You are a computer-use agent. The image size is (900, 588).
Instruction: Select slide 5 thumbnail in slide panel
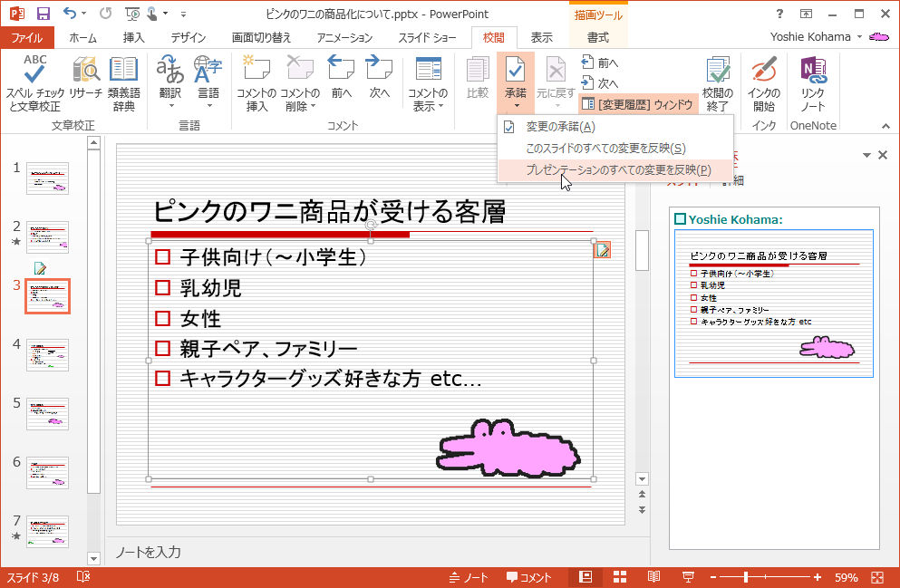click(x=47, y=413)
